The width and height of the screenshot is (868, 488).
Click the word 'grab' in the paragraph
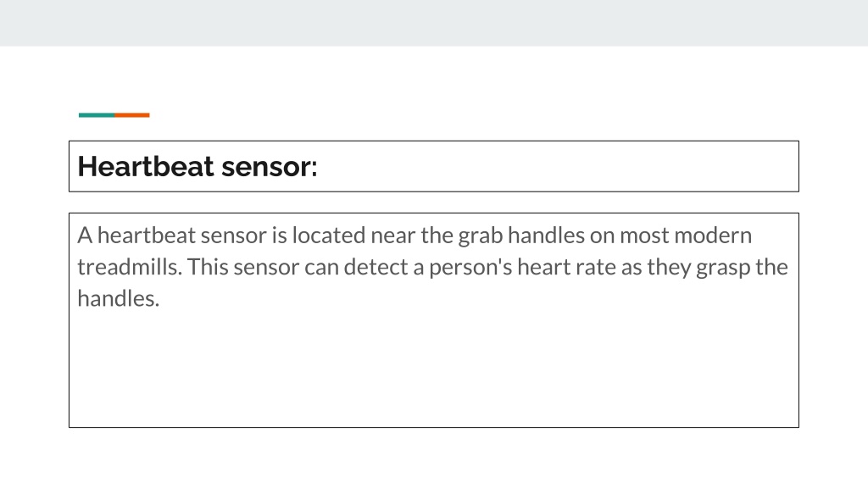[480, 236]
